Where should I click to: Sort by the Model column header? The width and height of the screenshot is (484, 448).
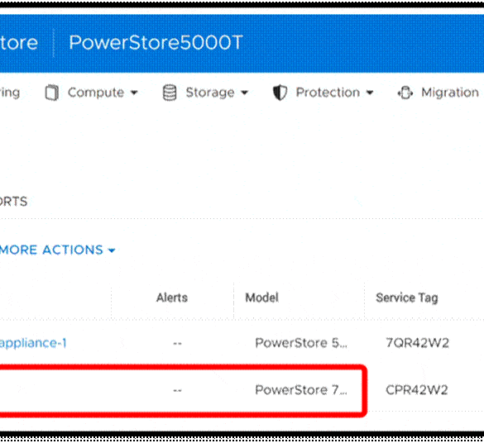(261, 298)
